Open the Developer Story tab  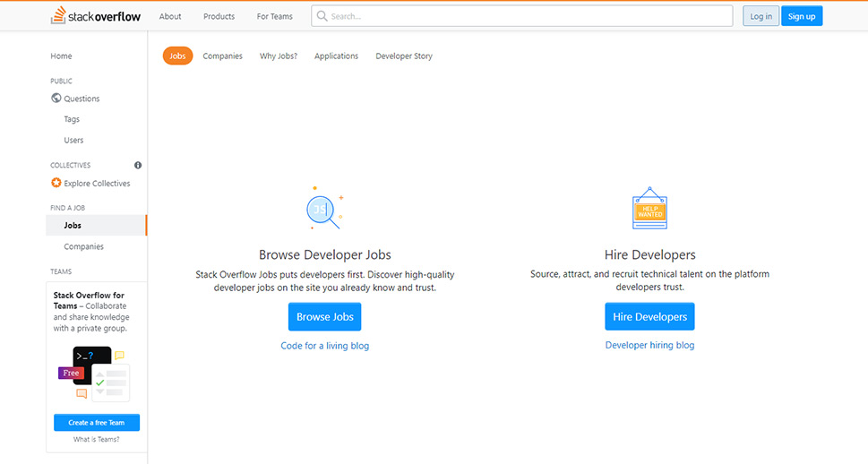pyautogui.click(x=404, y=56)
